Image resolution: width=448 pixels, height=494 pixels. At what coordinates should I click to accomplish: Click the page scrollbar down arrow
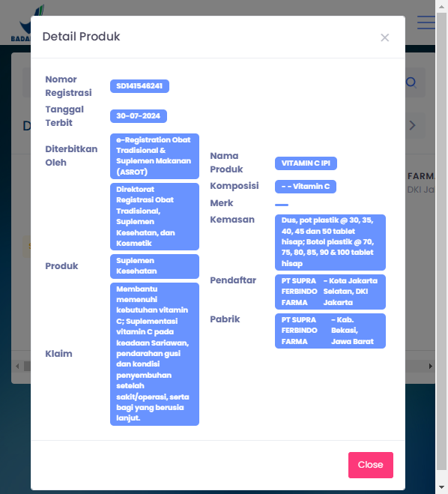441,487
